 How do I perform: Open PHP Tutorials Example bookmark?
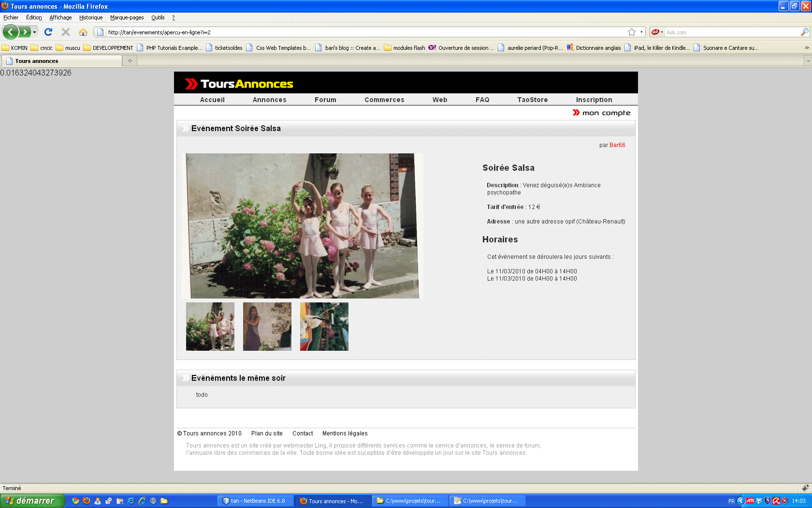tap(170, 48)
